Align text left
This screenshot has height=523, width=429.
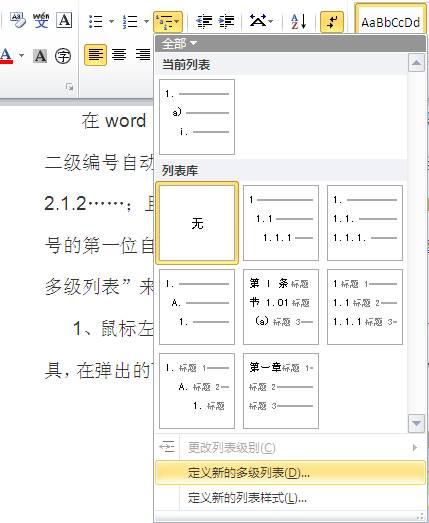point(95,55)
